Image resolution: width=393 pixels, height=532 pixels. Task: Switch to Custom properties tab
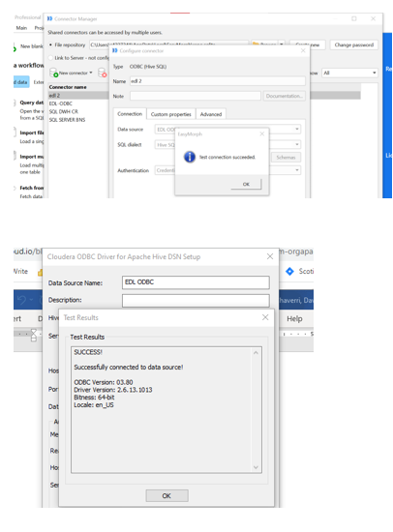coord(171,114)
